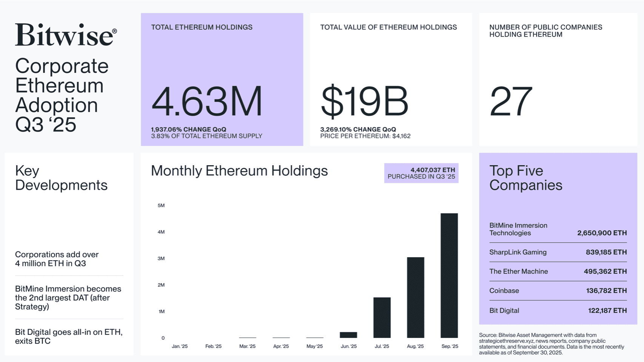The width and height of the screenshot is (644, 362).
Task: Click the $19B total value figure
Action: 364,101
